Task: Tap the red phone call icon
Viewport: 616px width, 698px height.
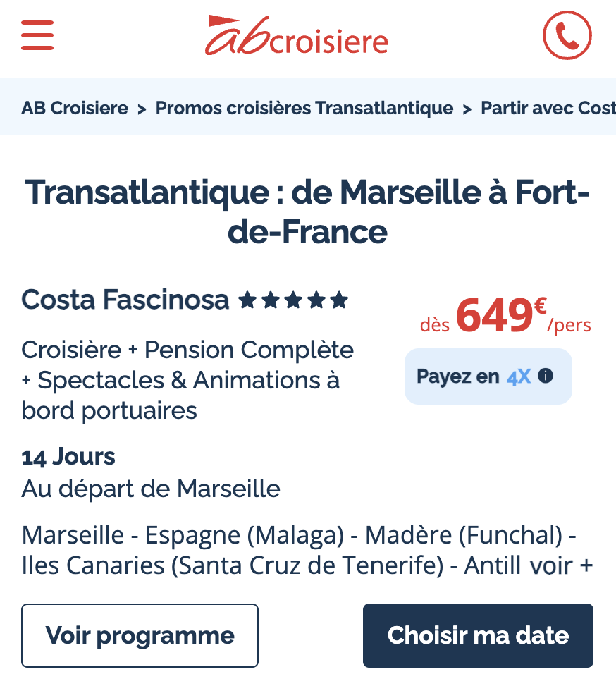Action: pos(567,35)
